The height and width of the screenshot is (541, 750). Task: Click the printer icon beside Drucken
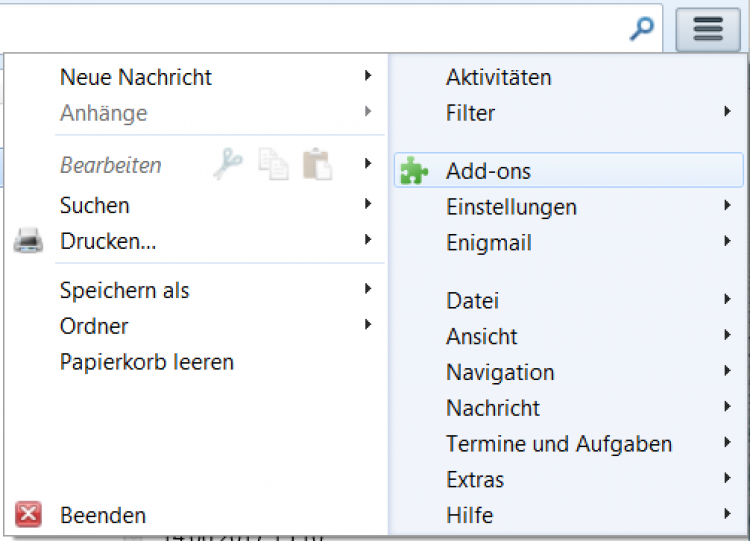(x=29, y=241)
